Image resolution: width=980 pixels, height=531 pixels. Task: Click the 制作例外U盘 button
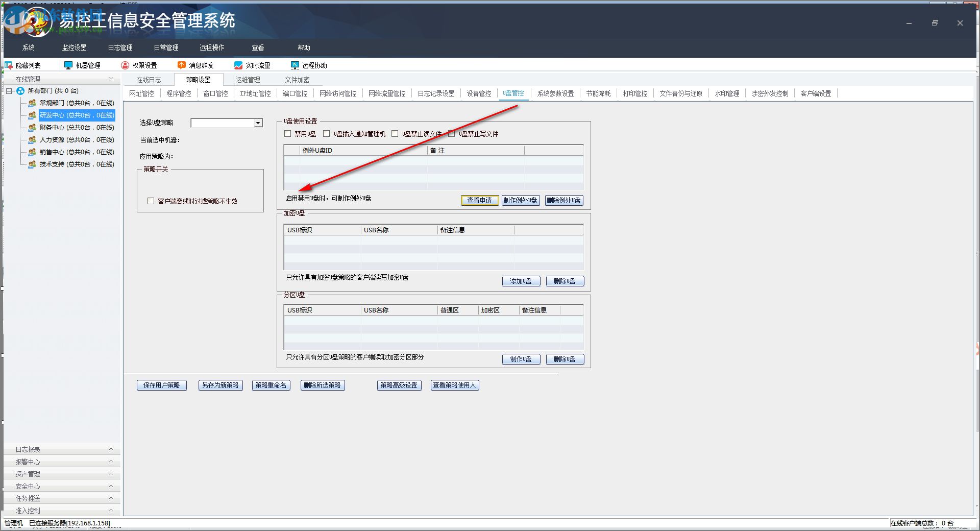[x=521, y=201]
